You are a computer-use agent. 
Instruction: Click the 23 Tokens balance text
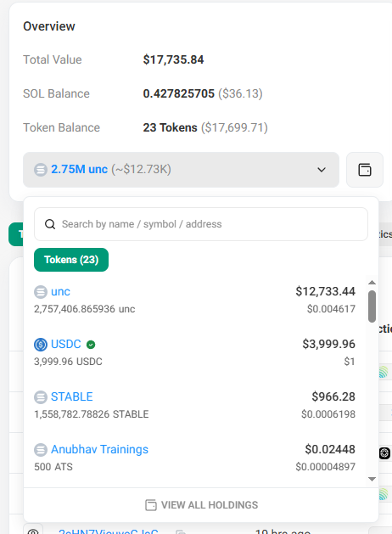pos(171,127)
